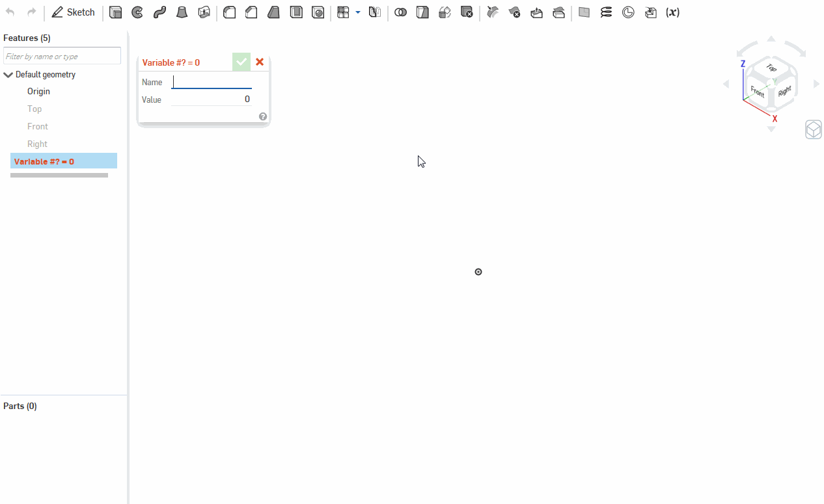
Task: Open help via the question mark icon
Action: (262, 116)
